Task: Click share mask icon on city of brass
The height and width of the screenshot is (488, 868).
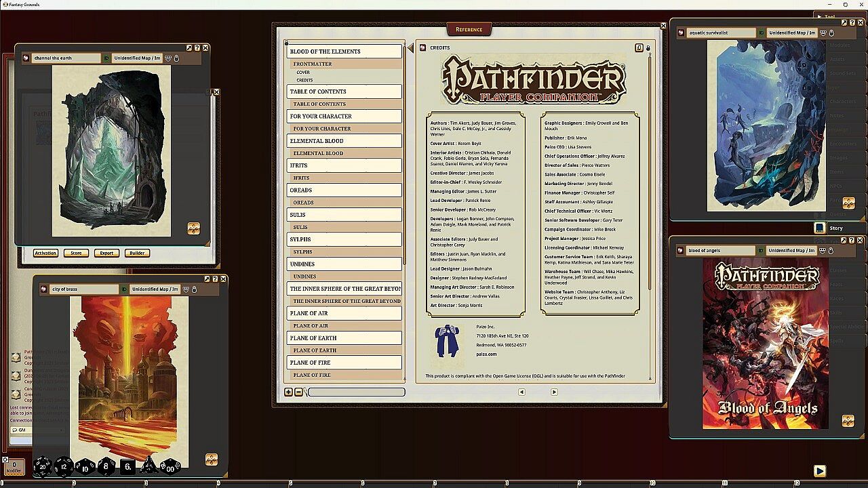Action: [186, 289]
